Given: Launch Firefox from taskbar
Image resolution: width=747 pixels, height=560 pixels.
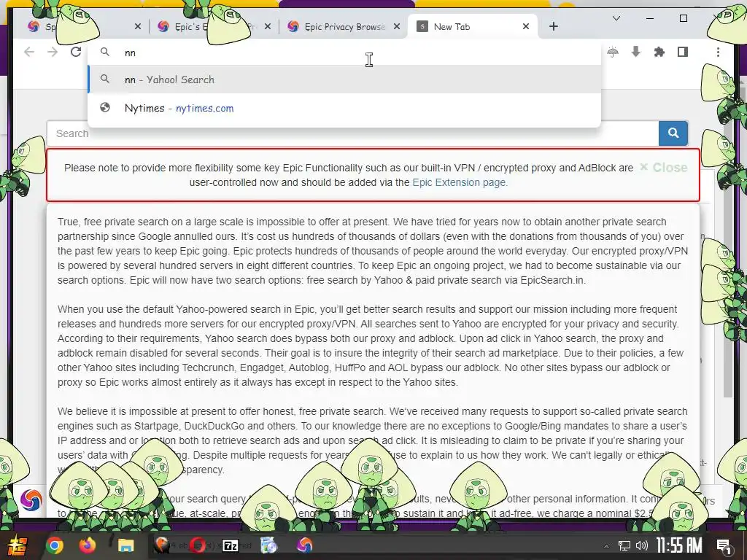Looking at the screenshot, I should pos(88,545).
